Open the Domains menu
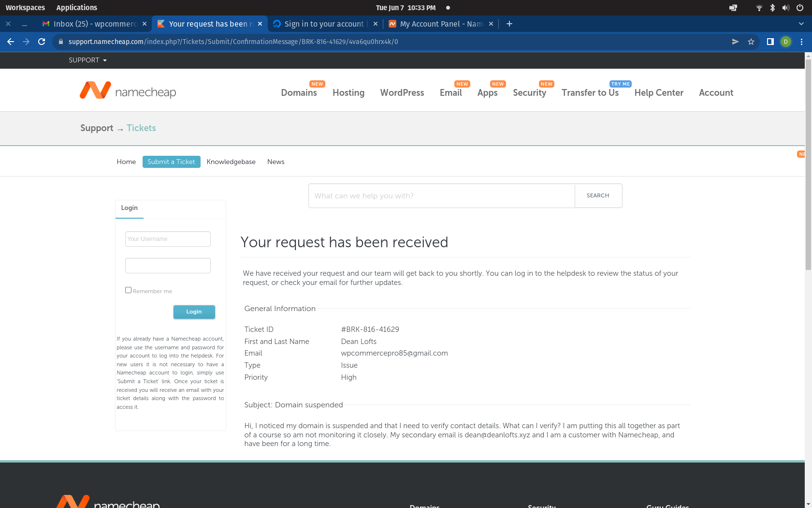 pos(299,92)
